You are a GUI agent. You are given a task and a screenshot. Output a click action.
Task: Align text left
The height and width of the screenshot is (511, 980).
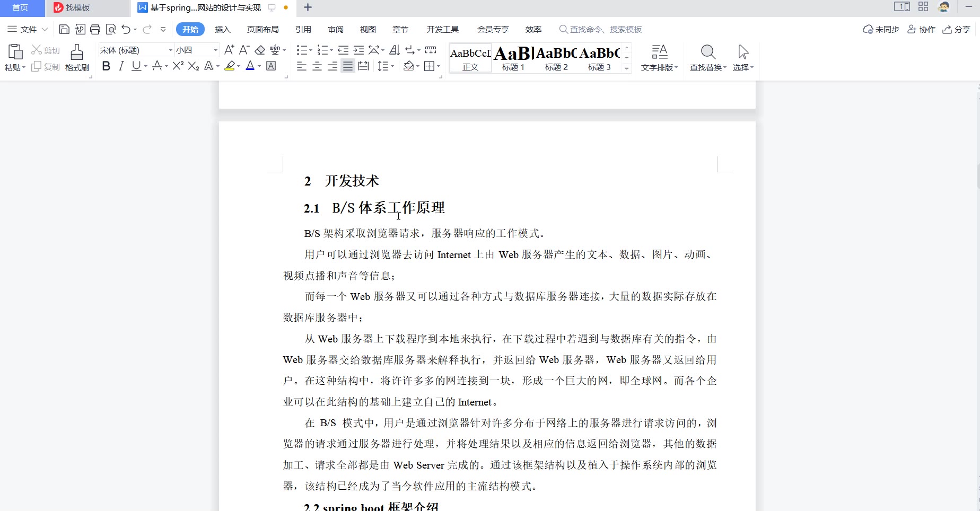pyautogui.click(x=301, y=66)
